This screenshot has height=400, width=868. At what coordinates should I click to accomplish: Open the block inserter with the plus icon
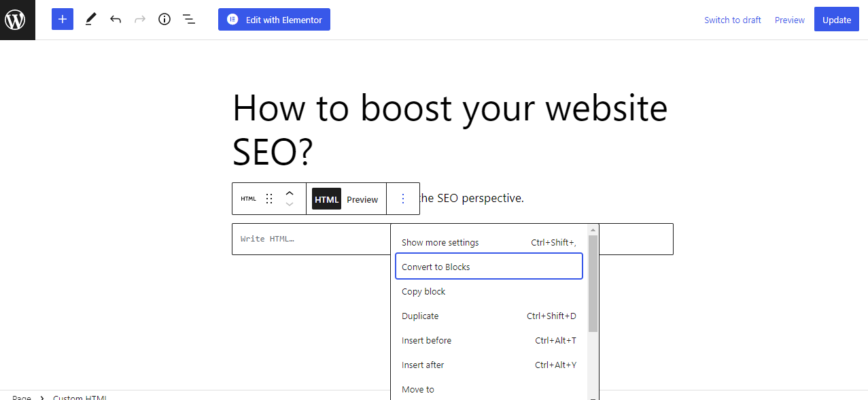(62, 19)
